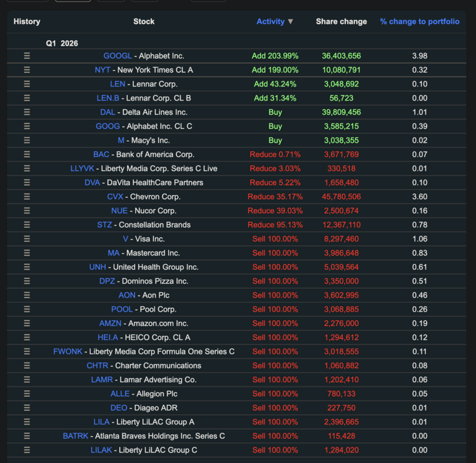
Task: Sort by % change to portfolio
Action: point(420,22)
